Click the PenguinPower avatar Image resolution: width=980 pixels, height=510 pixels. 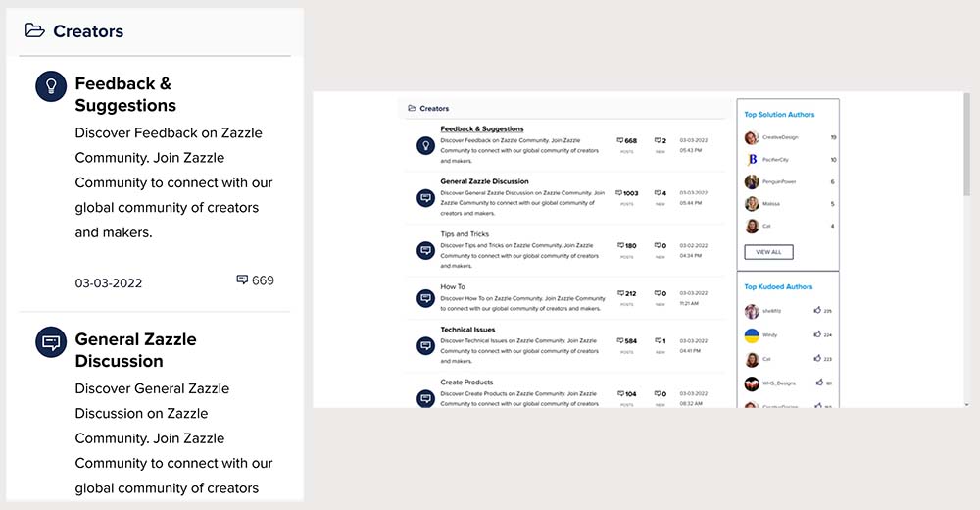(x=752, y=182)
